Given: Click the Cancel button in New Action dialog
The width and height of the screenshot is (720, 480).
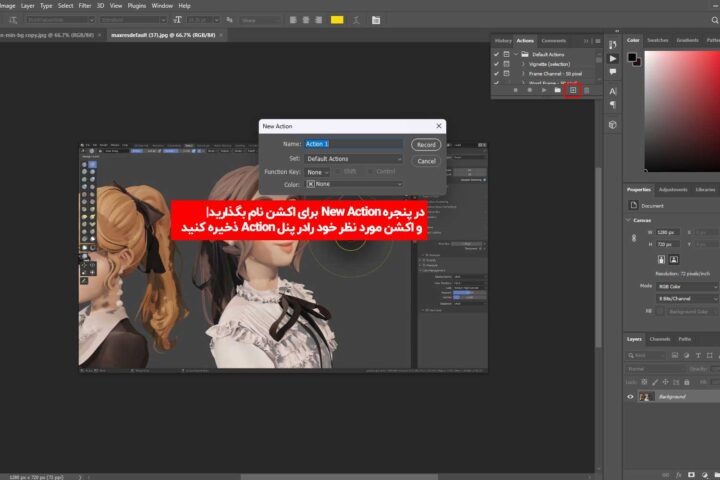Looking at the screenshot, I should [426, 161].
